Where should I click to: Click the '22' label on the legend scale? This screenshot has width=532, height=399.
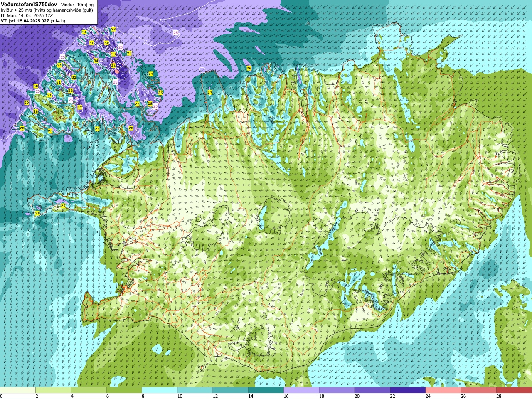[x=392, y=396]
